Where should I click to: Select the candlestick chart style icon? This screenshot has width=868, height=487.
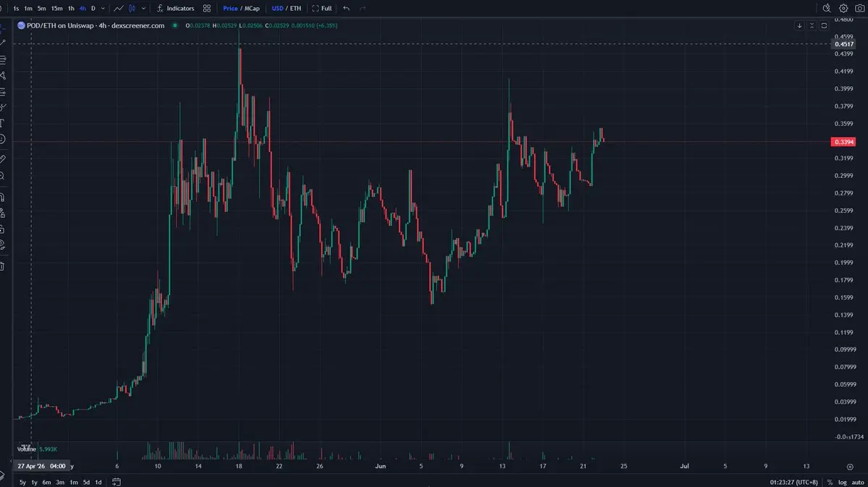[x=133, y=9]
